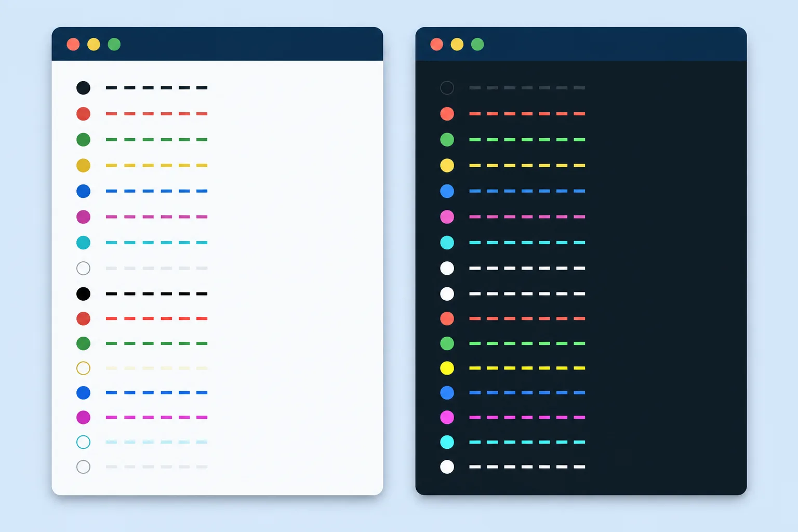Close the dark-themed window with red button

tap(437, 44)
